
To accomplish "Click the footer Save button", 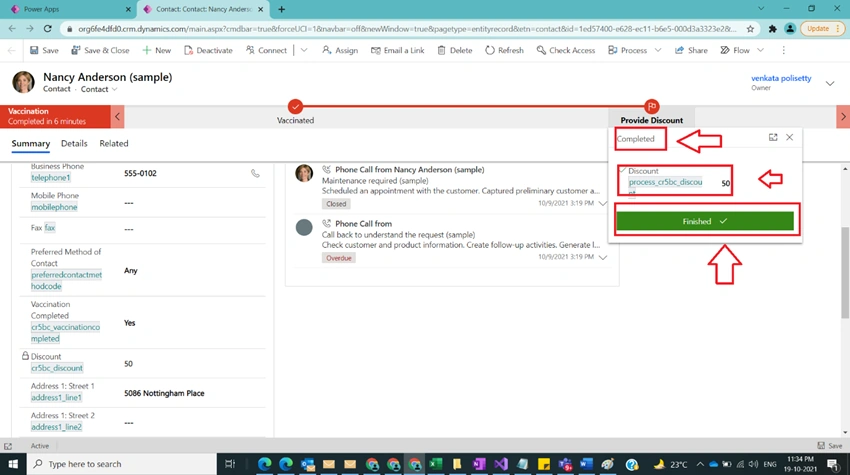I will (830, 446).
